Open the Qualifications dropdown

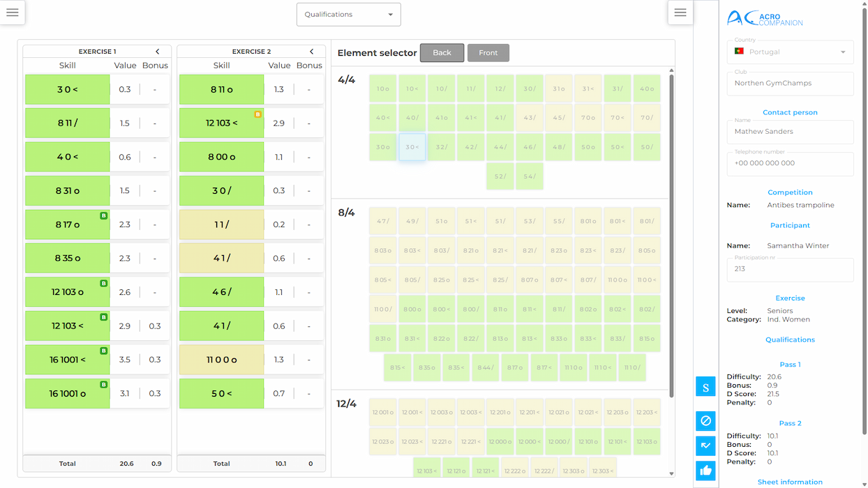[x=349, y=15]
